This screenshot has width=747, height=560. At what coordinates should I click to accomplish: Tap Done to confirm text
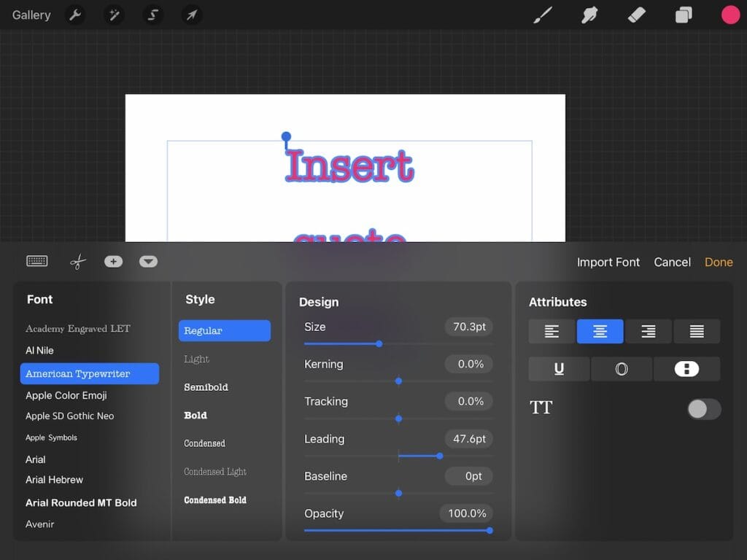tap(719, 262)
